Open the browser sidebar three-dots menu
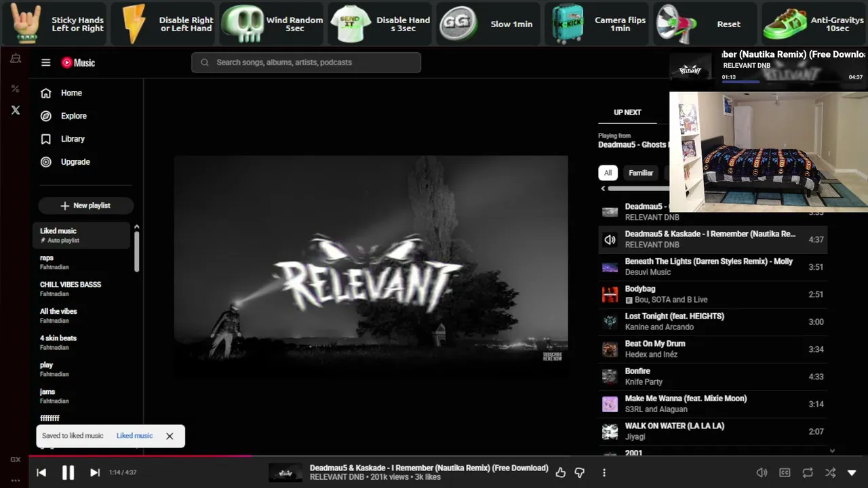The height and width of the screenshot is (488, 868). click(x=15, y=481)
